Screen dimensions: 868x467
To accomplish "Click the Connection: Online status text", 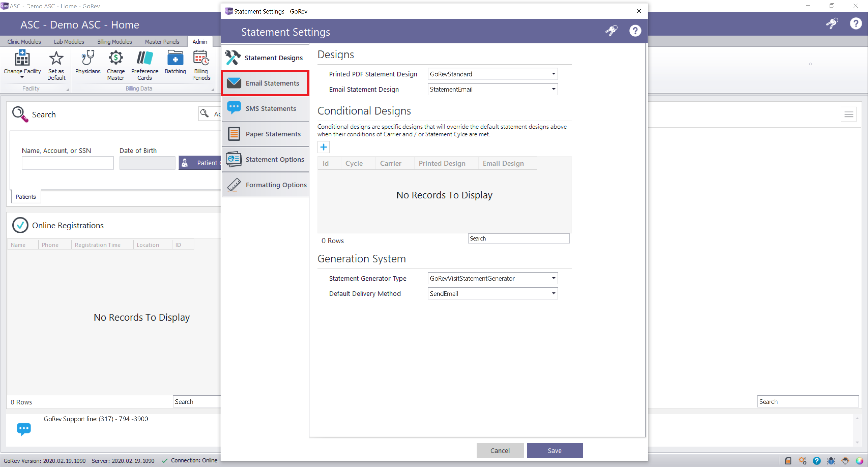I will point(194,460).
